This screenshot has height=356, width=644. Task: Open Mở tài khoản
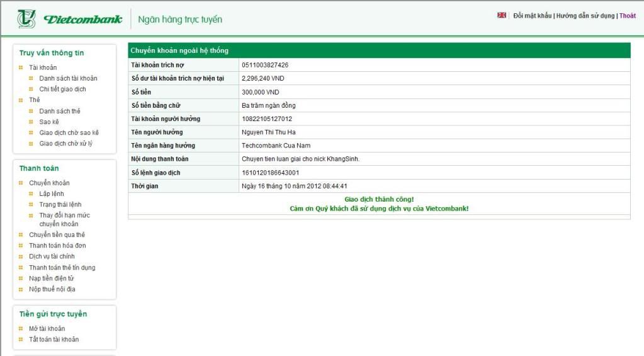point(47,328)
